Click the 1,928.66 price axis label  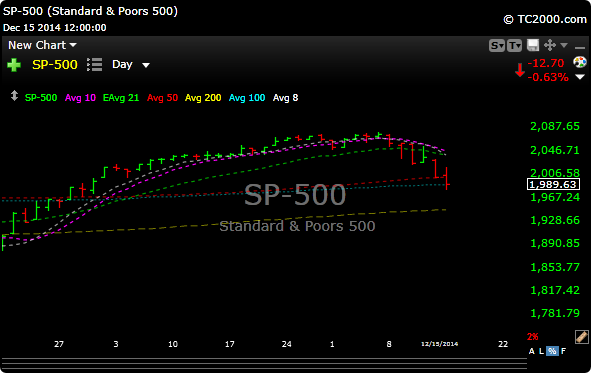tap(555, 220)
